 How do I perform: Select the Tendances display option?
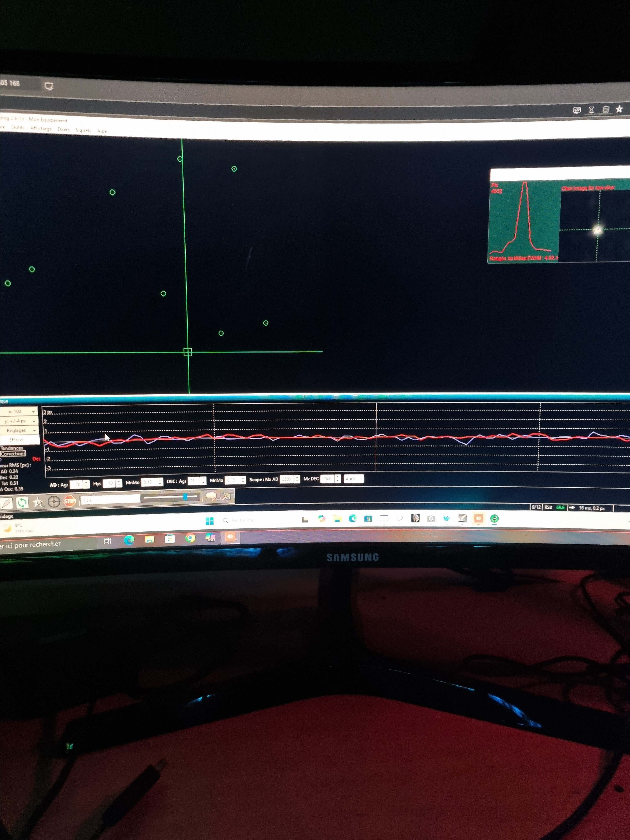tap(12, 448)
